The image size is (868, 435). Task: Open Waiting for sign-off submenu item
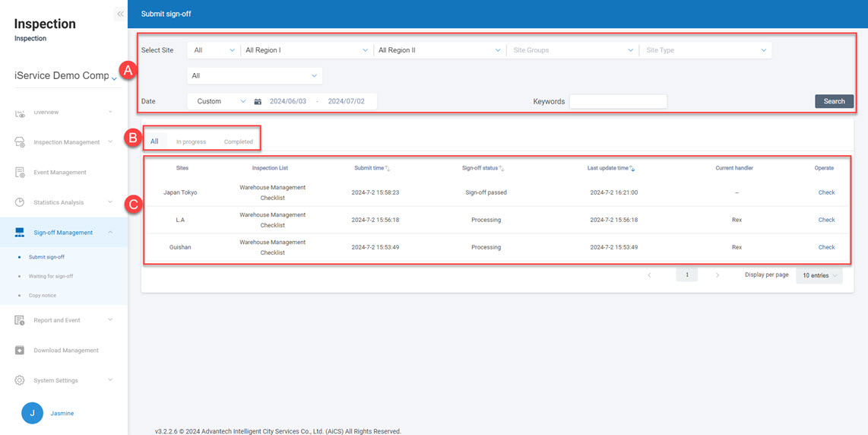51,276
